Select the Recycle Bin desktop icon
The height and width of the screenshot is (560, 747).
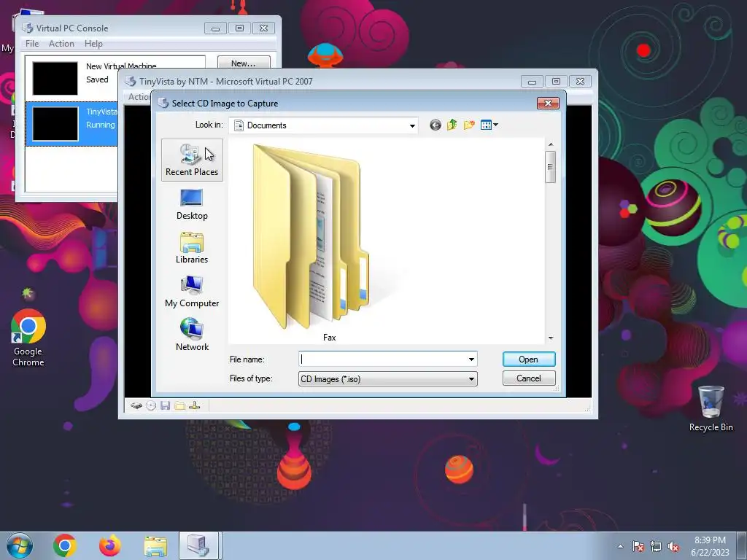711,408
